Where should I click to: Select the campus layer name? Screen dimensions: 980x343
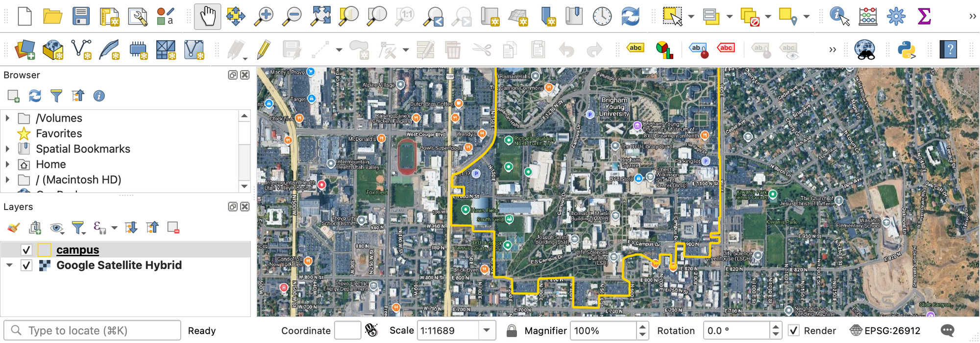pos(77,250)
